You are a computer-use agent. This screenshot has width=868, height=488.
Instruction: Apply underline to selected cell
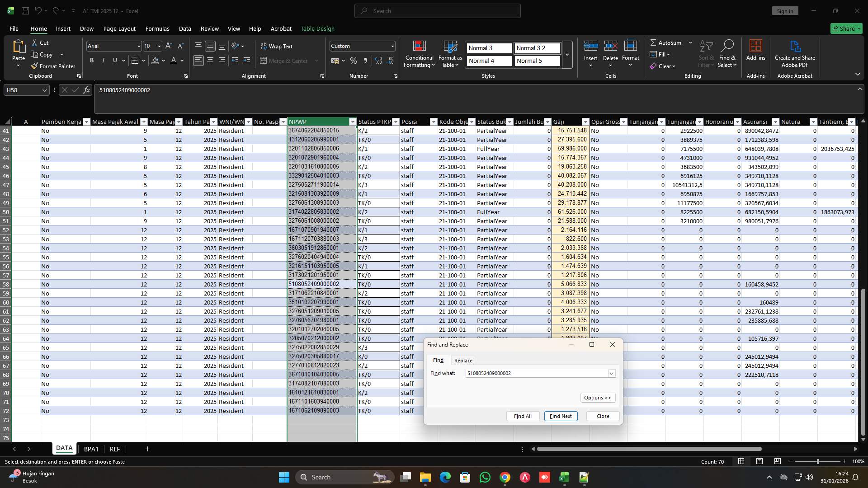(x=114, y=60)
